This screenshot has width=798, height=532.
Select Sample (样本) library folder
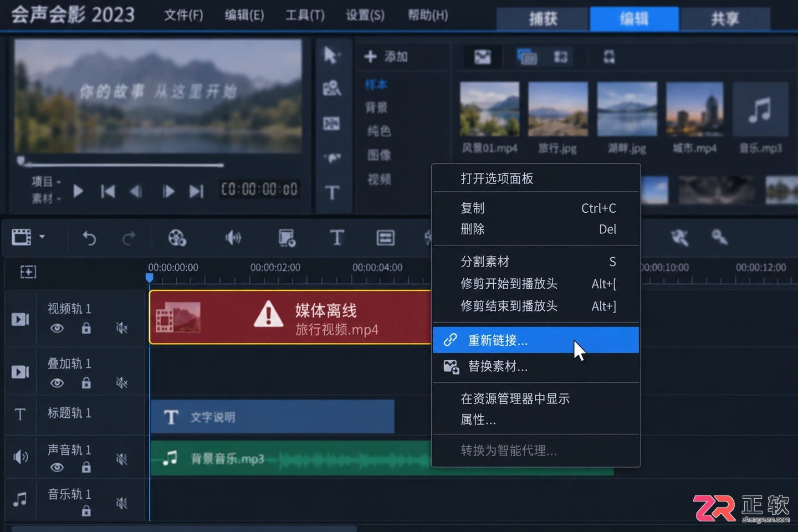coord(376,85)
